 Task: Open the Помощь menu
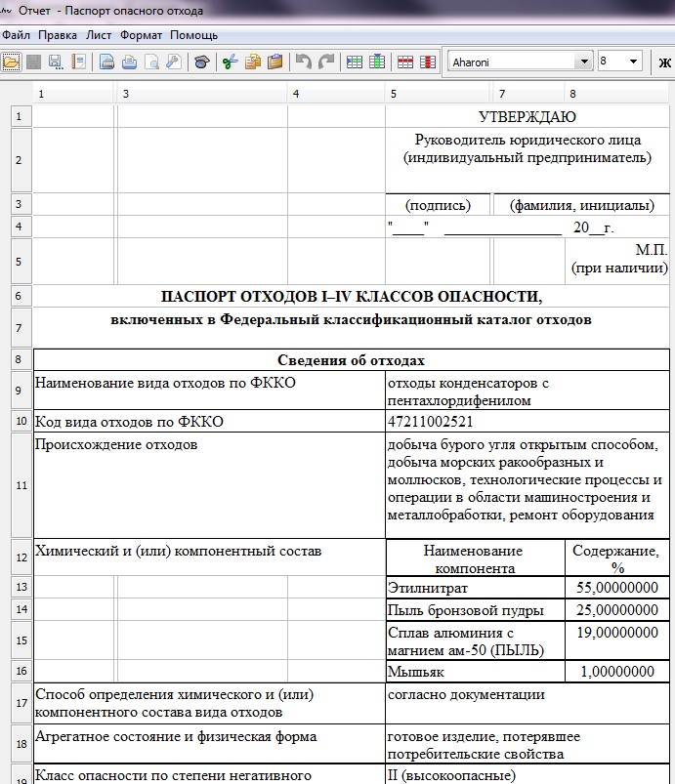(194, 35)
